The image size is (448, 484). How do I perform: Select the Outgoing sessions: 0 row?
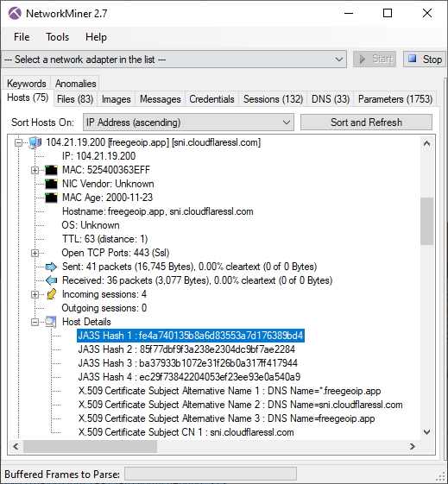pyautogui.click(x=104, y=308)
